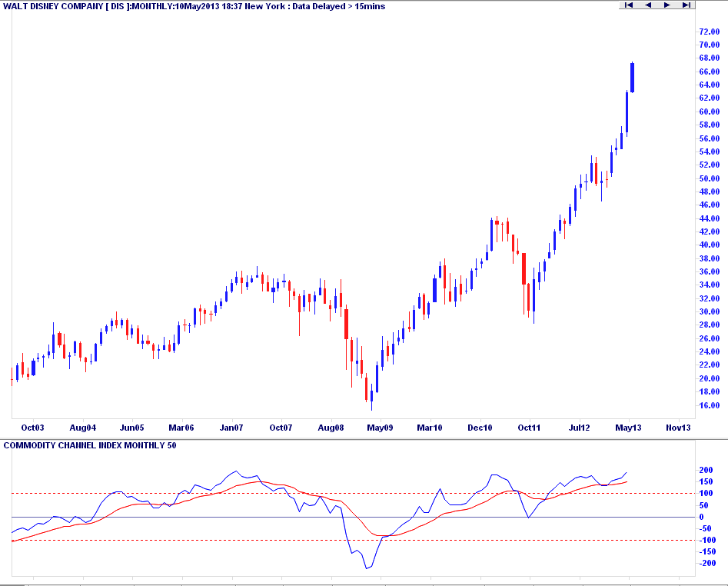Click the latest May 2013 candlestick
Image resolution: width=728 pixels, height=586 pixels.
pyautogui.click(x=633, y=78)
